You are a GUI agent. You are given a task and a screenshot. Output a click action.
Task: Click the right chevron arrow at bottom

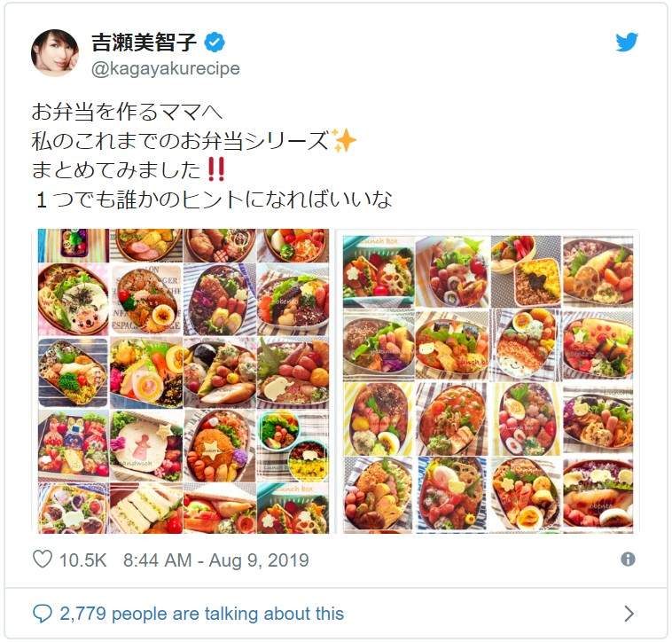pyautogui.click(x=629, y=614)
